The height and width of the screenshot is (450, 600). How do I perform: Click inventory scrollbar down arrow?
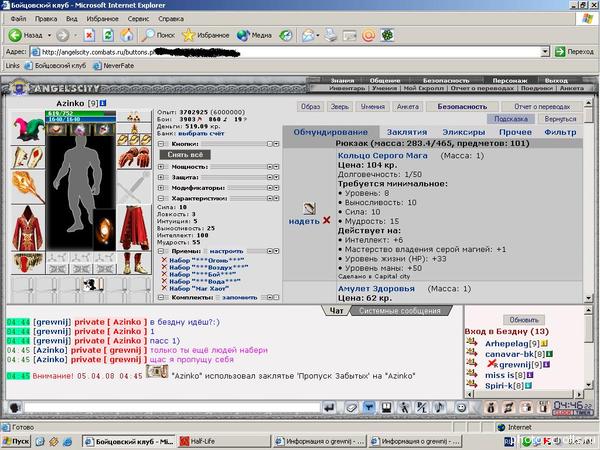coord(588,298)
